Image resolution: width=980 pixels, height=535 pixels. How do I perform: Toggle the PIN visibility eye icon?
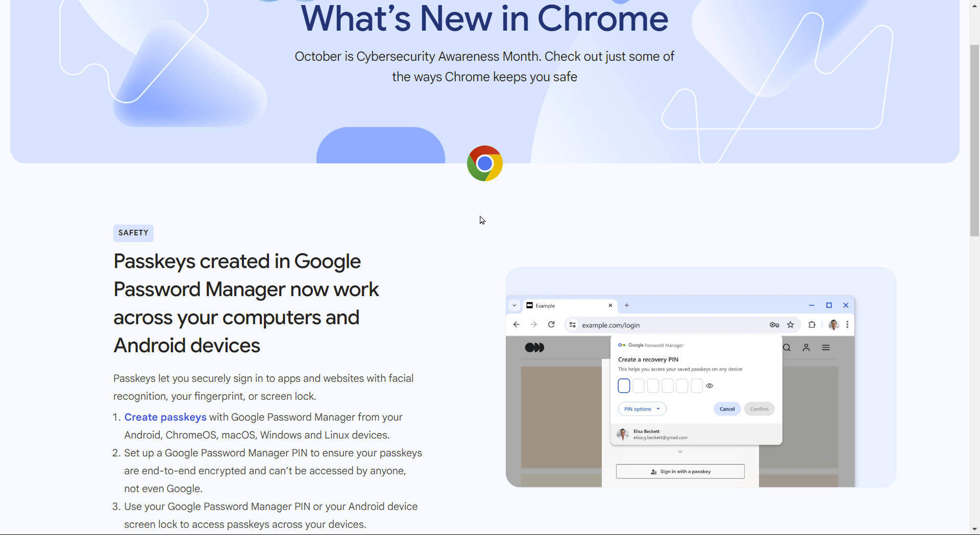[x=709, y=386]
